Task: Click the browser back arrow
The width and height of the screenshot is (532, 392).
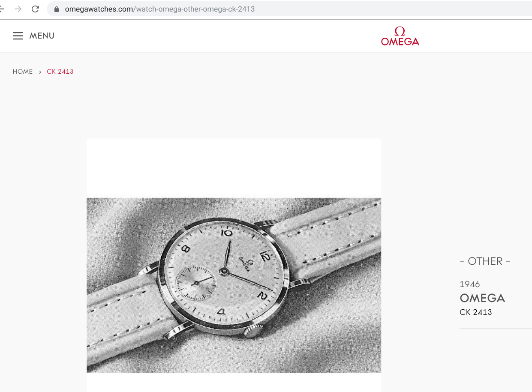Action: (x=2, y=9)
